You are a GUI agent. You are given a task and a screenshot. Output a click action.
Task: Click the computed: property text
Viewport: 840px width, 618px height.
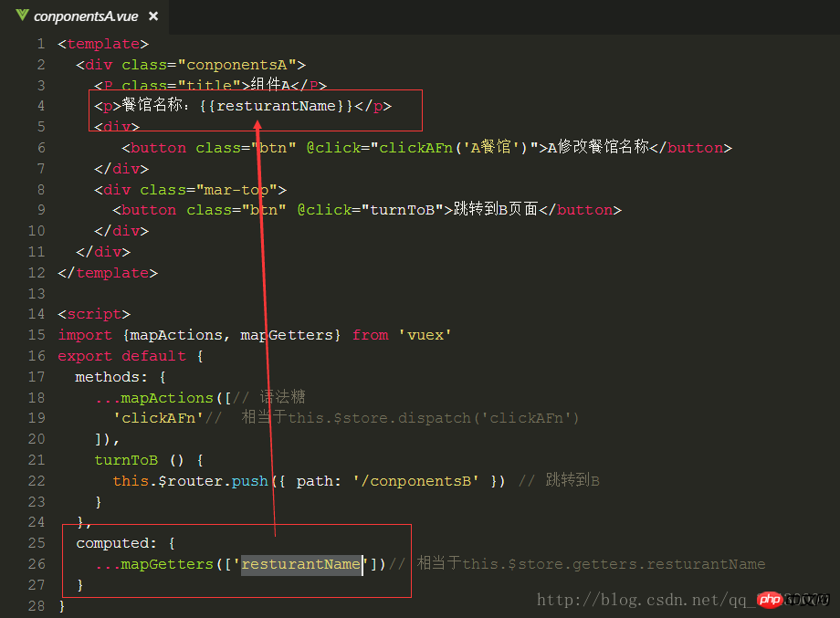(x=116, y=543)
